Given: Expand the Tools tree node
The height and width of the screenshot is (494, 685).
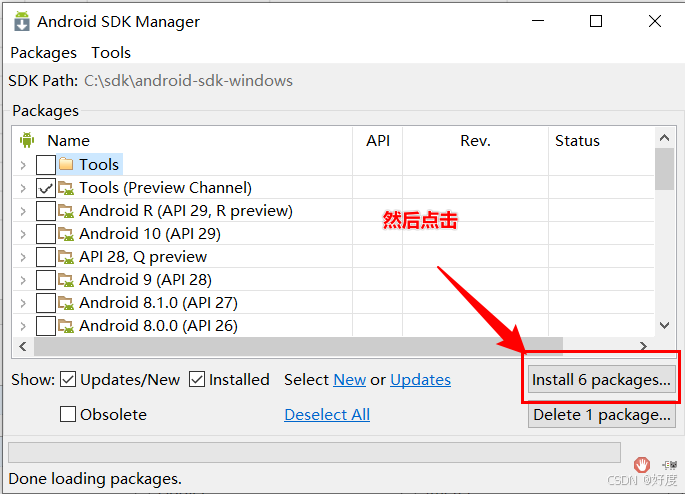Looking at the screenshot, I should coord(23,165).
